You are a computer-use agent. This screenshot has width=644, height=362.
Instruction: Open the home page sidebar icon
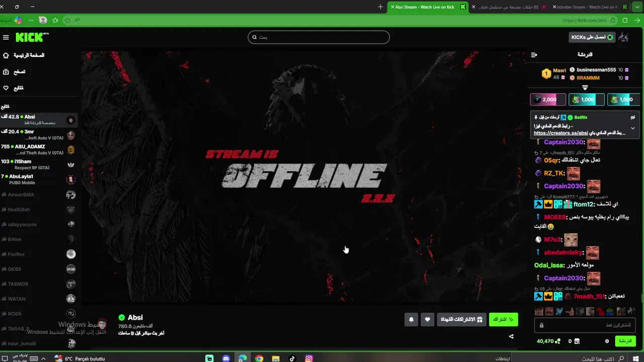[x=6, y=55]
